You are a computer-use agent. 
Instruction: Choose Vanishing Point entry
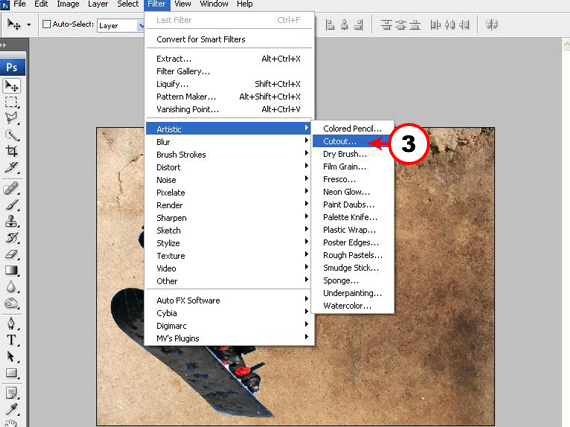coord(229,109)
